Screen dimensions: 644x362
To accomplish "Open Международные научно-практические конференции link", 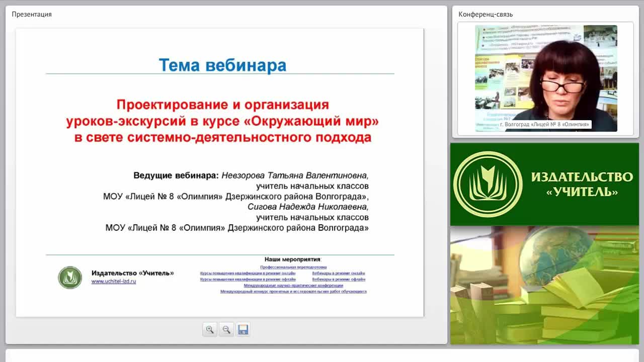I will point(293,286).
